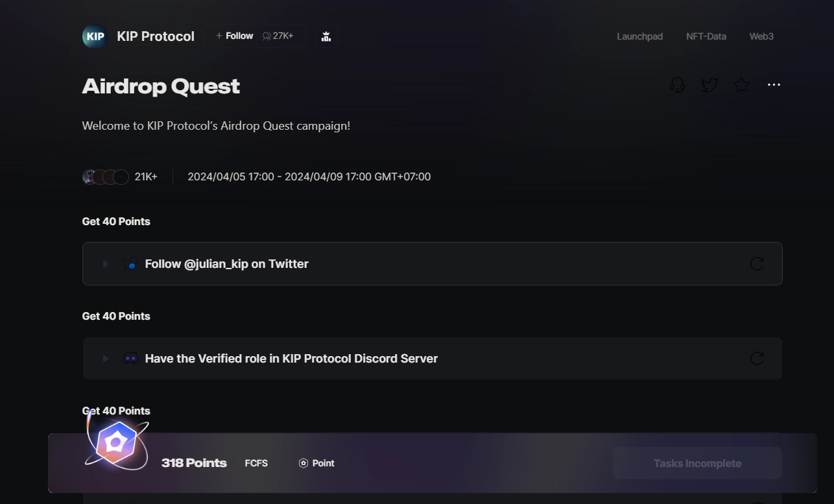Expand the Discord Verified role task arrow
The width and height of the screenshot is (834, 504).
[105, 359]
